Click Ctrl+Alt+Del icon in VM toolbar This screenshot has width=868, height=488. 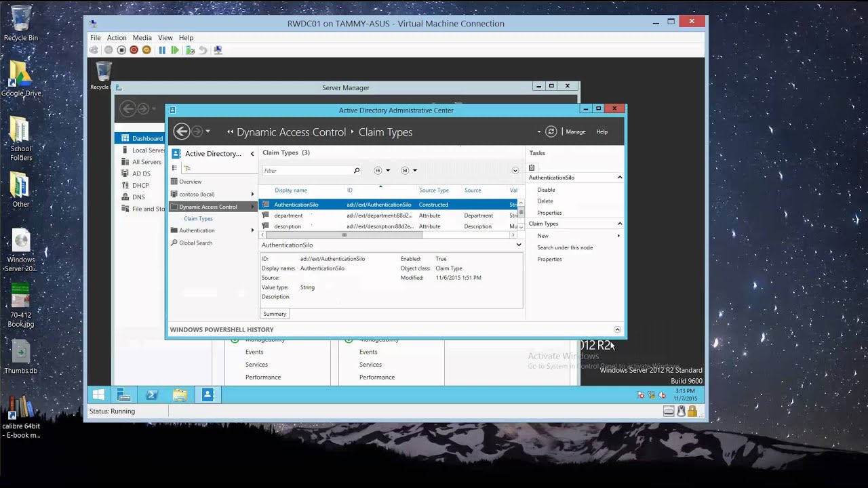pyautogui.click(x=94, y=50)
